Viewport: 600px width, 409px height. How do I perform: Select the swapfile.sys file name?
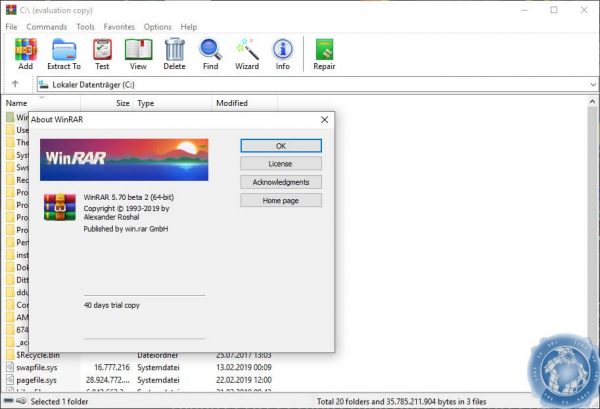click(37, 367)
